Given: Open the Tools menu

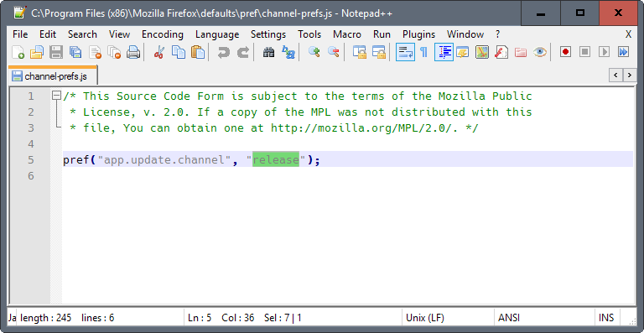Looking at the screenshot, I should pos(309,34).
